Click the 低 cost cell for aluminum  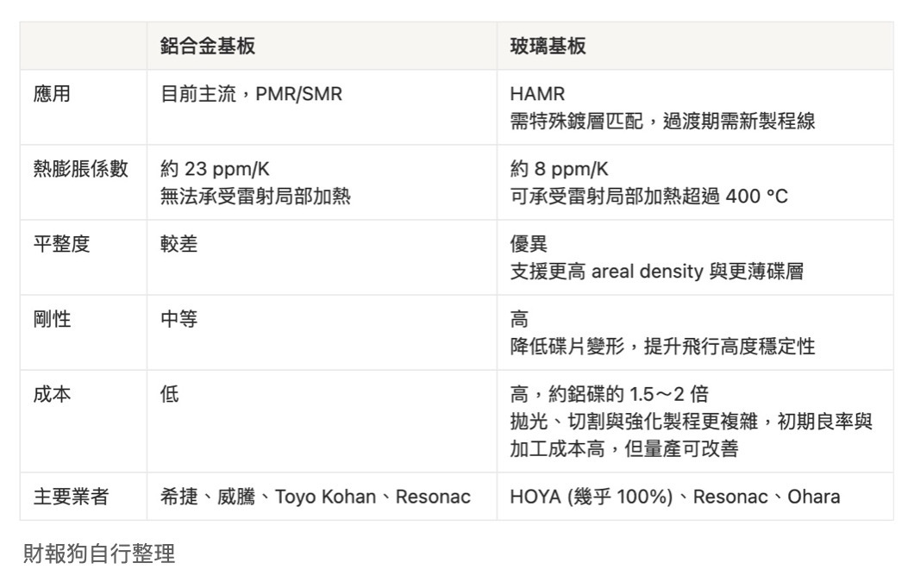click(x=170, y=394)
